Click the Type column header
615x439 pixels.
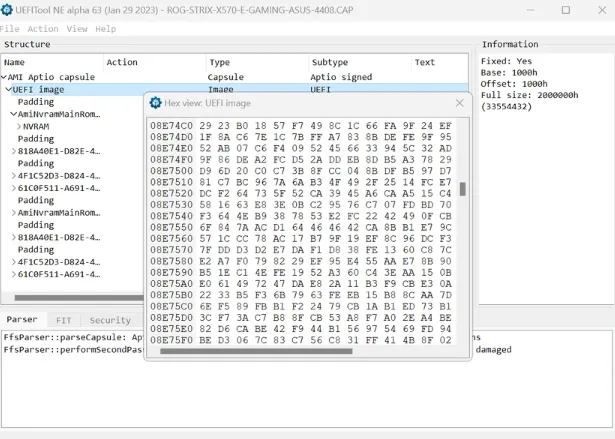tap(257, 62)
